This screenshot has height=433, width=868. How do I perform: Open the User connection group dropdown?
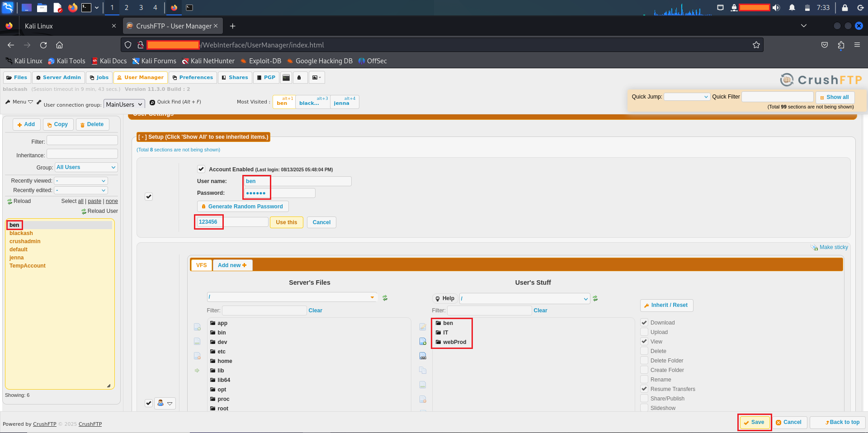pyautogui.click(x=124, y=104)
